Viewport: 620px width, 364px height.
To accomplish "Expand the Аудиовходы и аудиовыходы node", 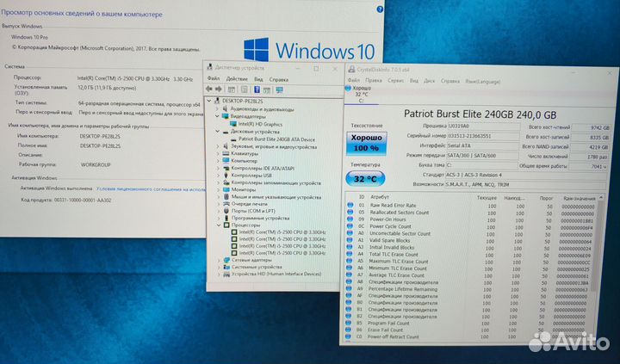I will coord(217,109).
